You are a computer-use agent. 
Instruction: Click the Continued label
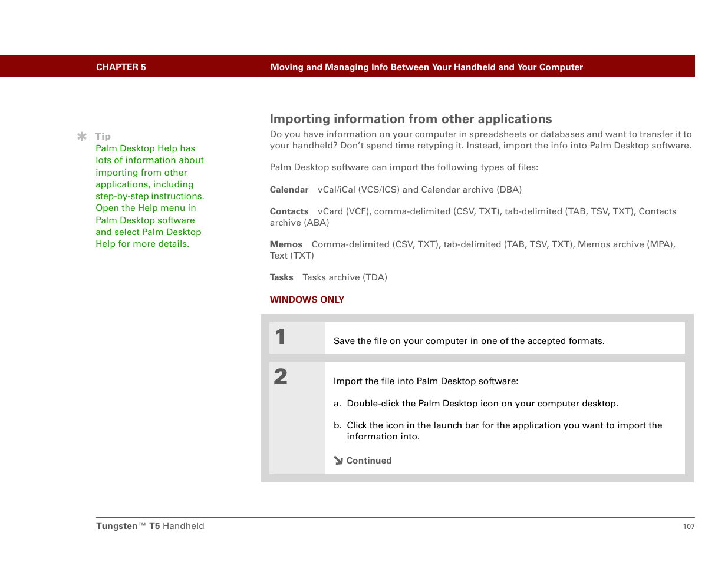tap(369, 461)
